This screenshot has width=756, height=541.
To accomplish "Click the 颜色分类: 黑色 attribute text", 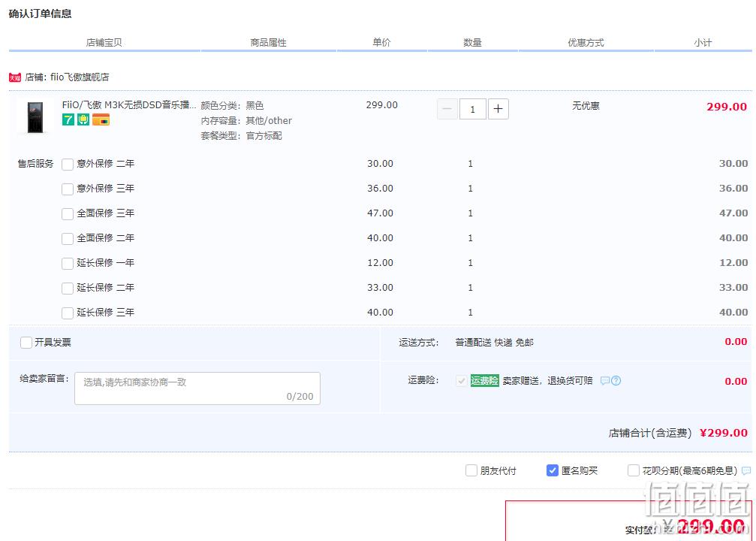I will click(233, 106).
